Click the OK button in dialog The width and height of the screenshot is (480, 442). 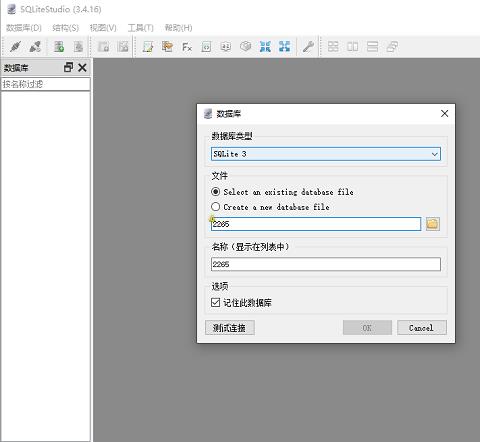pos(367,328)
